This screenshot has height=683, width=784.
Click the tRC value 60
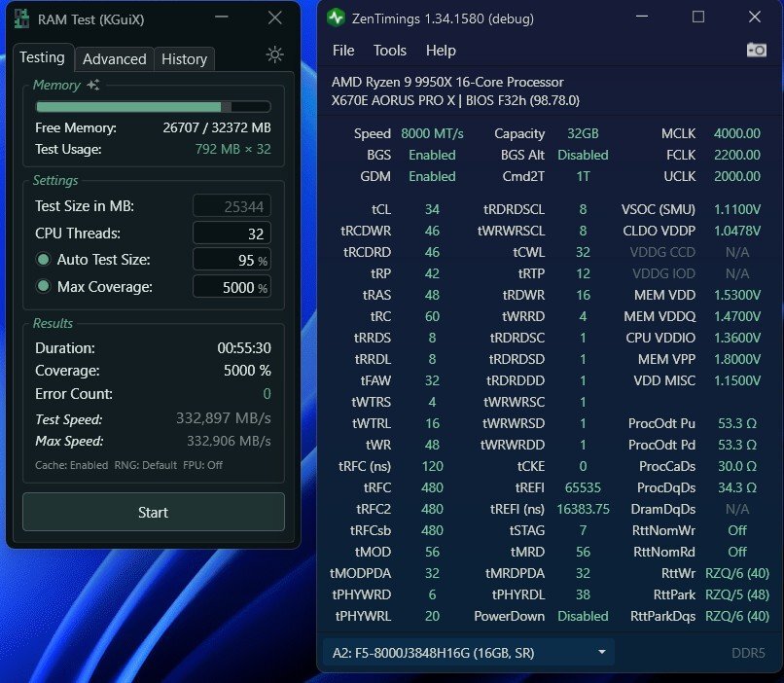[432, 316]
